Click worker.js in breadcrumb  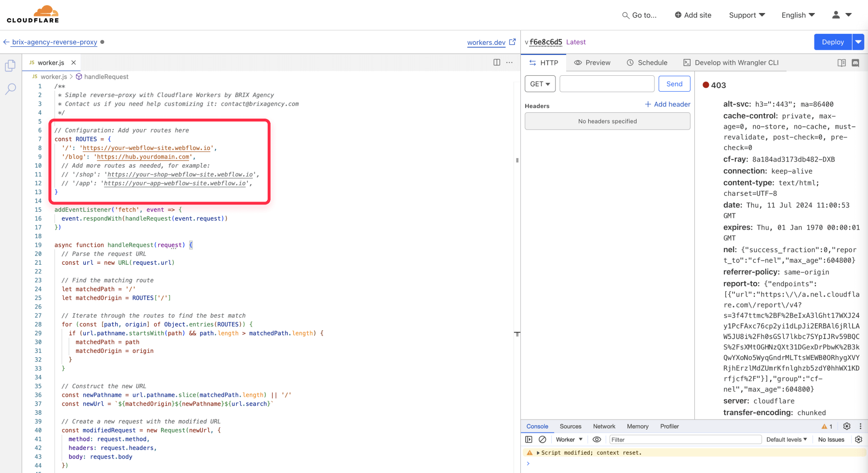click(54, 77)
